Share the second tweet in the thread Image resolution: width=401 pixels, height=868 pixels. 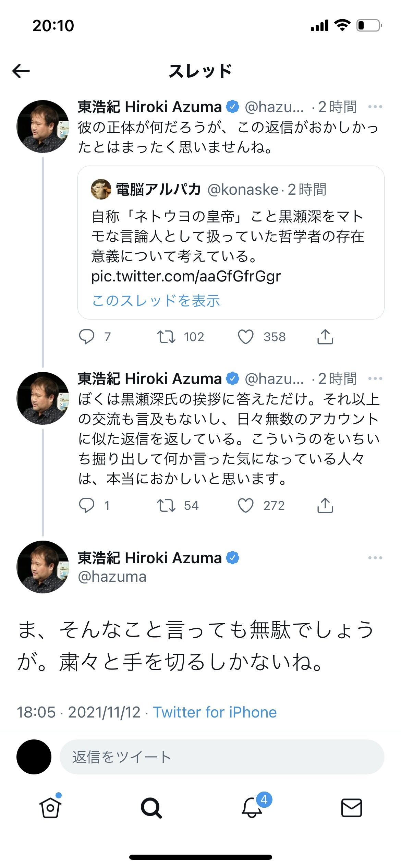click(x=325, y=505)
